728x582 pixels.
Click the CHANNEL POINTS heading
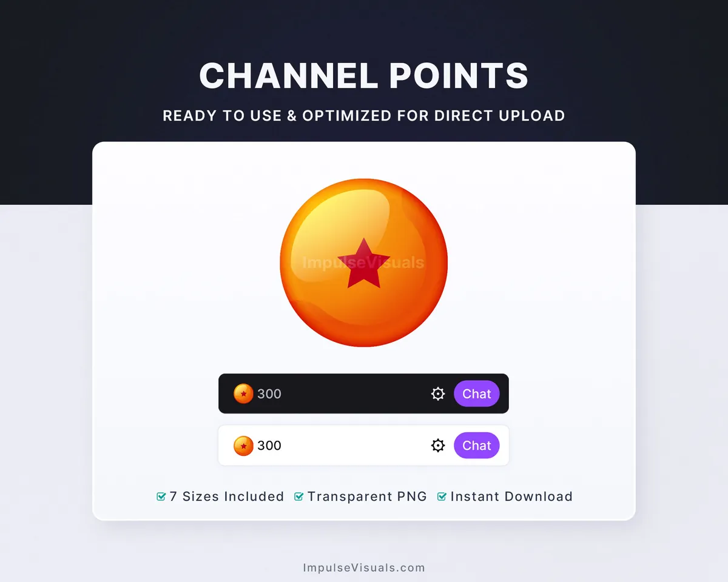point(364,76)
